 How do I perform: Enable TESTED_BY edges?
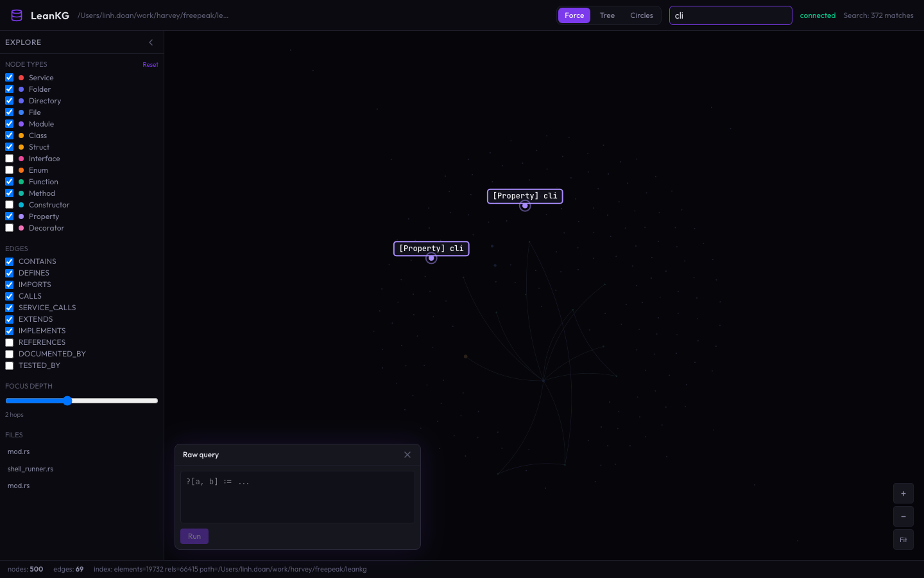click(x=9, y=365)
